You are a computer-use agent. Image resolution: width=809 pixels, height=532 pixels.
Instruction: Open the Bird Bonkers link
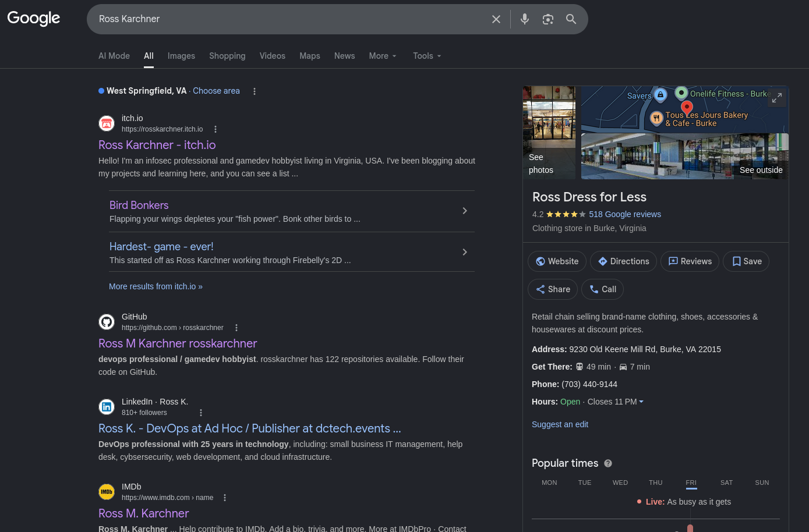coord(139,205)
